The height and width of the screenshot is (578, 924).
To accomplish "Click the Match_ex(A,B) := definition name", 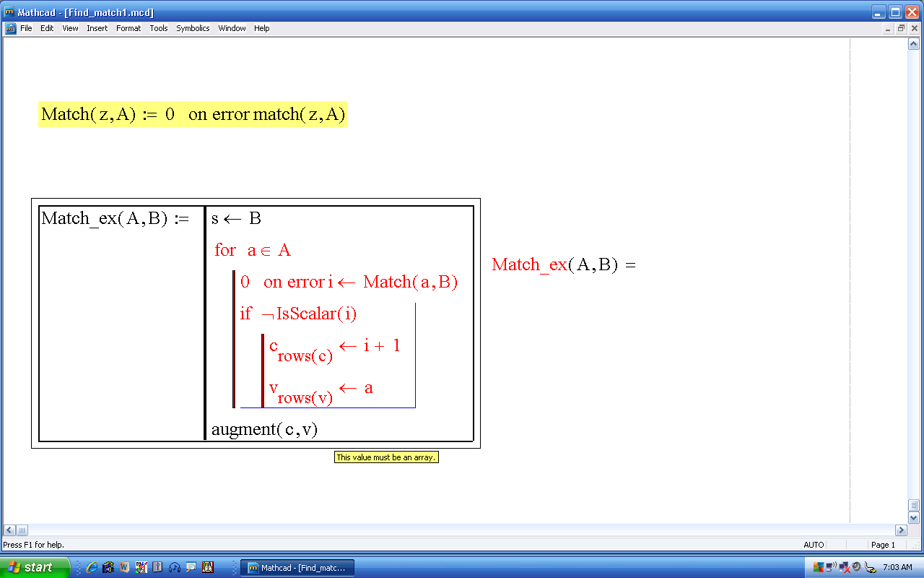I will [115, 218].
